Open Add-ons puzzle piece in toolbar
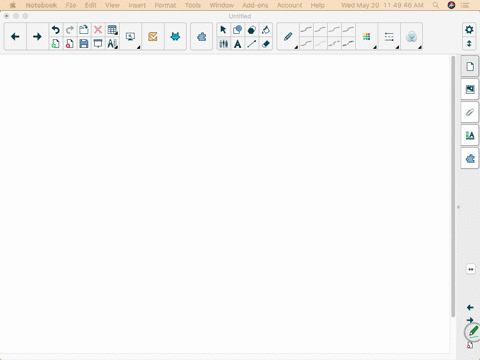Screen dimensions: 480x360 201,37
